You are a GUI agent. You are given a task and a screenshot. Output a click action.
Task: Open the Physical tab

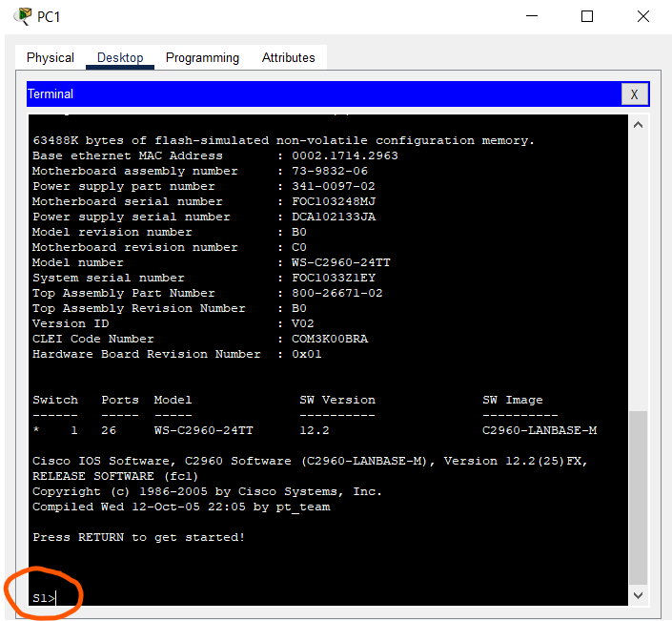point(51,57)
